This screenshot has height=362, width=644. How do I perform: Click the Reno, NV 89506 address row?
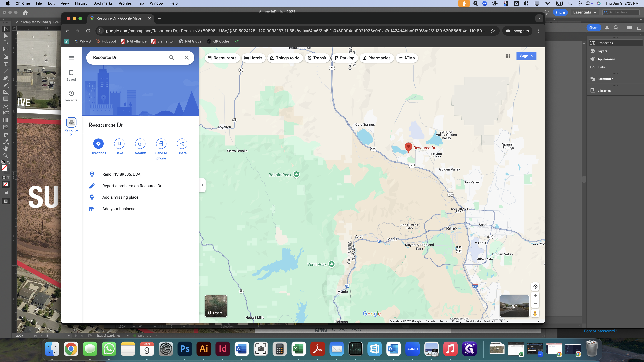coord(140,174)
